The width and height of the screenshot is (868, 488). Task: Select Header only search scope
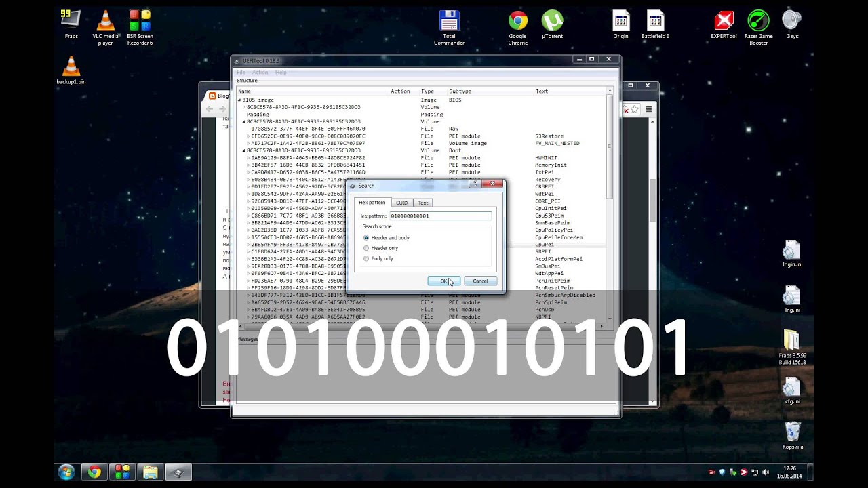[x=380, y=248]
